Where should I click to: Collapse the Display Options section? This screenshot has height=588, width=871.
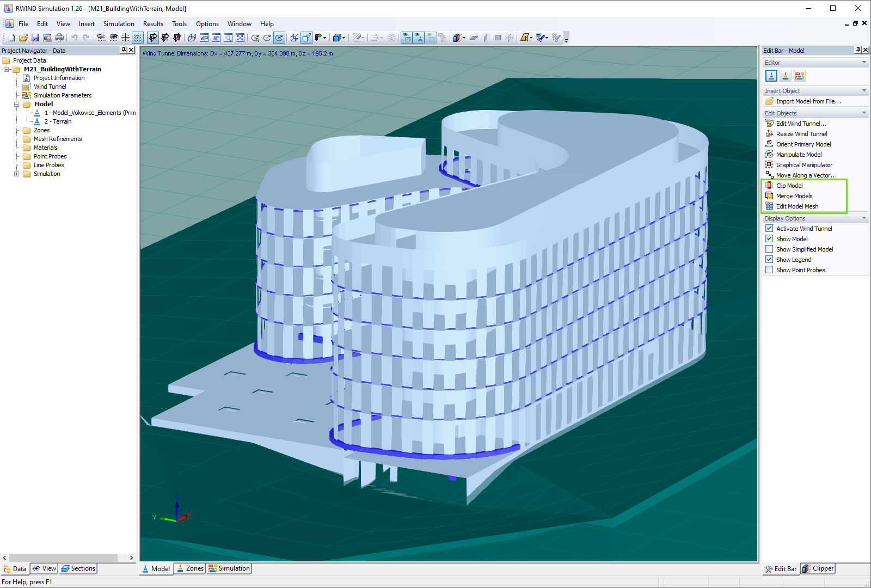coord(864,218)
